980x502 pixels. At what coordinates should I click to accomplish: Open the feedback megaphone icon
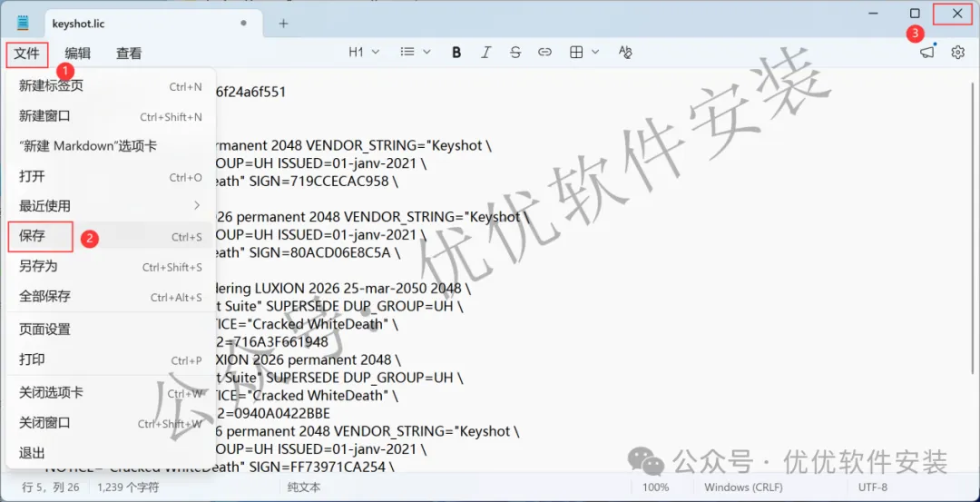point(926,53)
